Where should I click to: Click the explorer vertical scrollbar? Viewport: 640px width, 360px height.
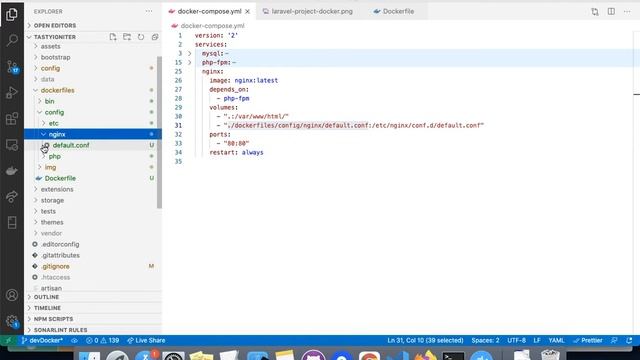coord(159,133)
